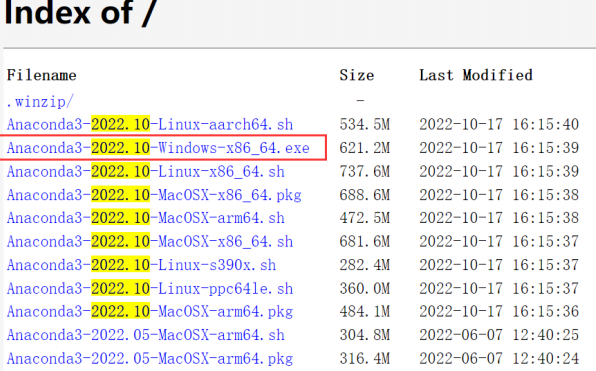The height and width of the screenshot is (371, 596).
Task: Select the 360.0M size value
Action: (365, 289)
